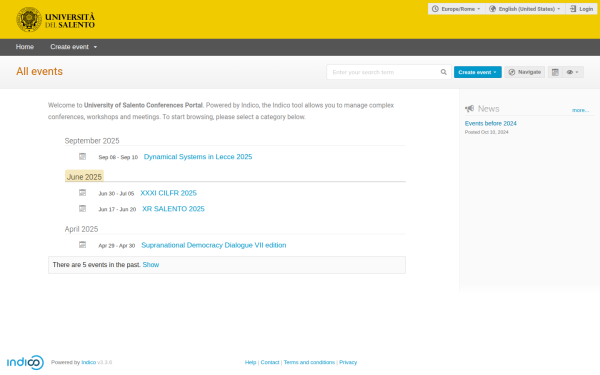Click the Università del Salento logo
This screenshot has width=600, height=375.
click(55, 20)
